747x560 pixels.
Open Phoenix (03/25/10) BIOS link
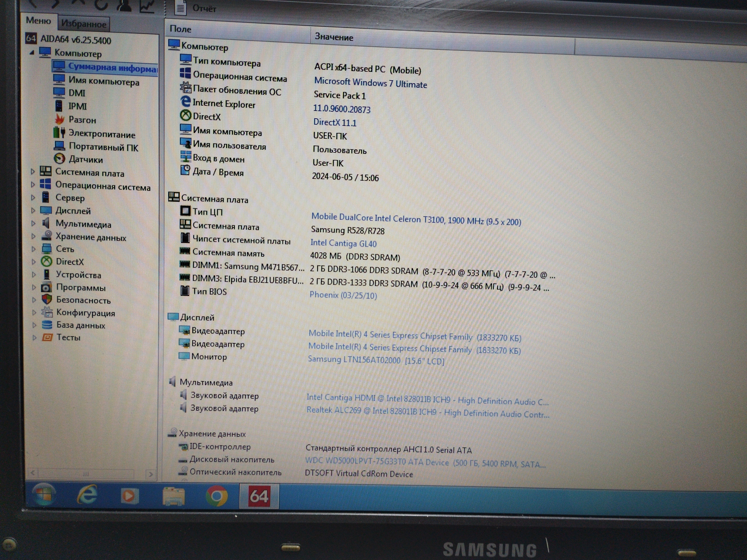pos(343,295)
